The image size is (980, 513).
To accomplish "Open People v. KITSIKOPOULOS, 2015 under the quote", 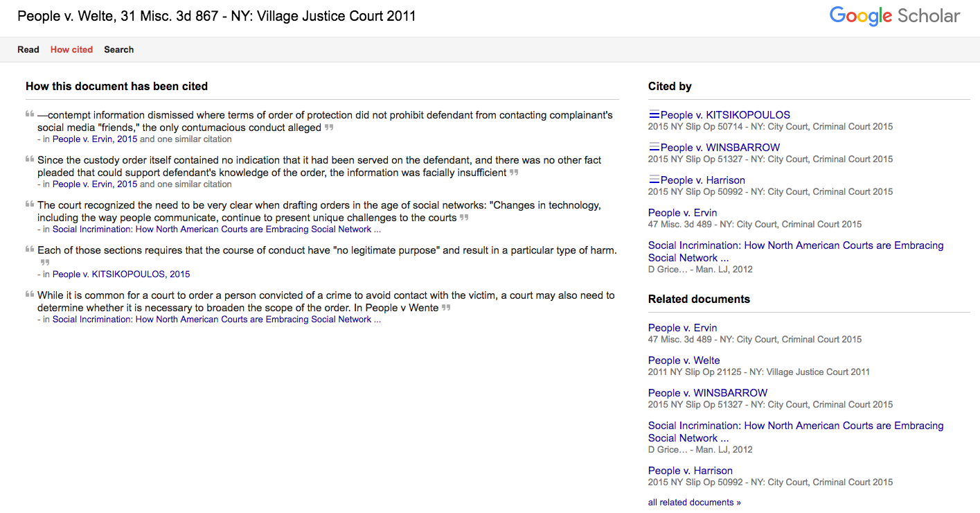I will tap(121, 274).
